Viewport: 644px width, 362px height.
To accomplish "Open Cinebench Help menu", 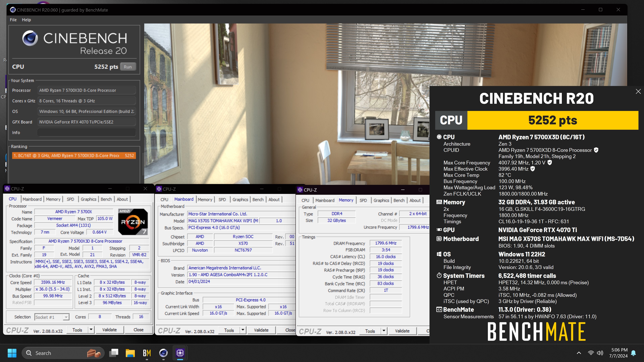I will pyautogui.click(x=26, y=20).
